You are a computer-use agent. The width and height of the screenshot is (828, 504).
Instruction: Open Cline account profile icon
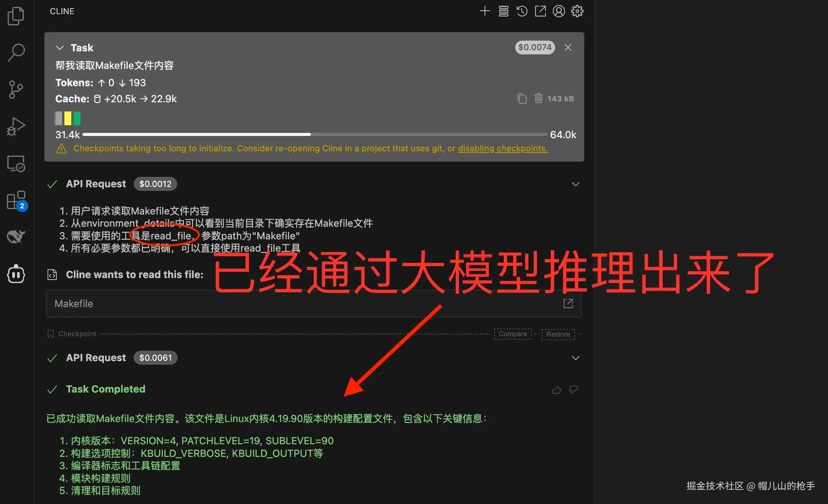tap(559, 11)
